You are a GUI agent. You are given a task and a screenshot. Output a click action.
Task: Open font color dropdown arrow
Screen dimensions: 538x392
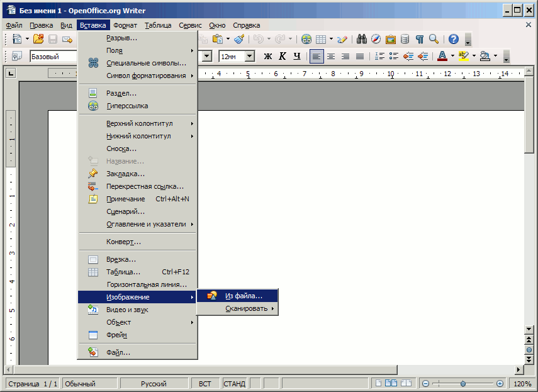(452, 56)
